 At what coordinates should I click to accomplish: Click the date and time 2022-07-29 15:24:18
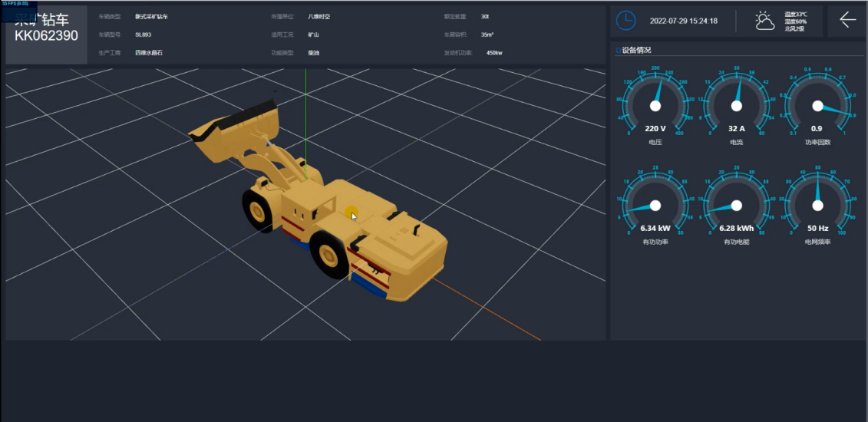(x=683, y=21)
